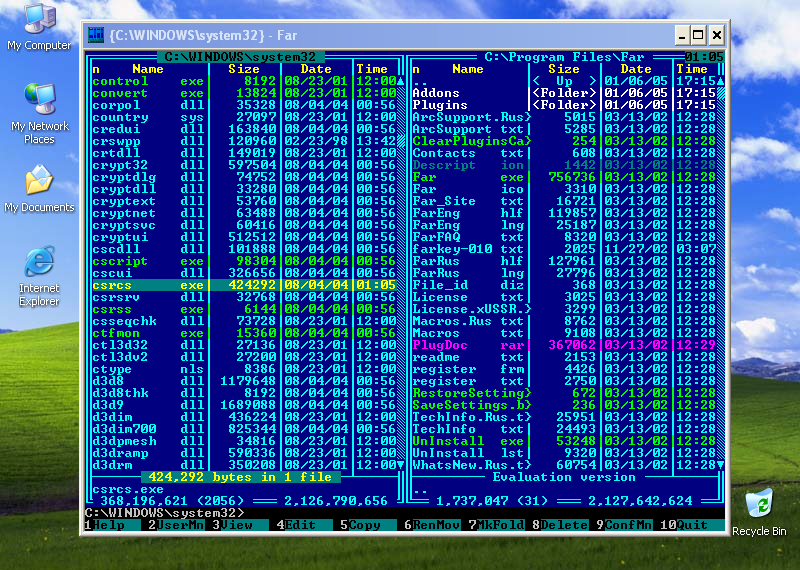
Task: Select d3drm dll file row
Action: point(244,465)
